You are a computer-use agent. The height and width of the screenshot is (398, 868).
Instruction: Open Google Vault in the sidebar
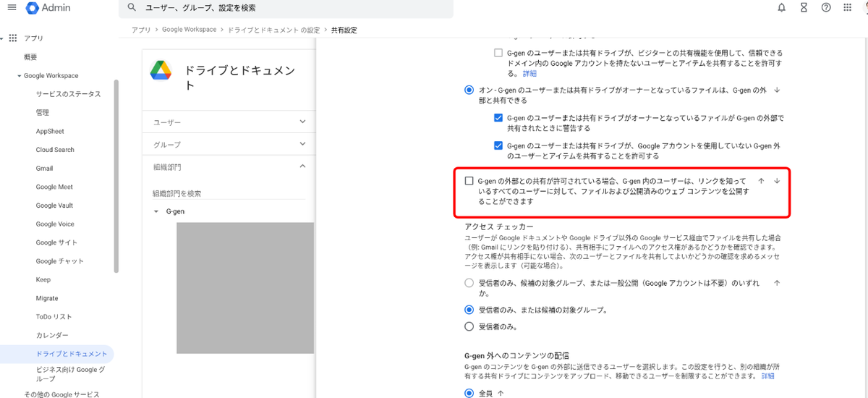pos(55,206)
